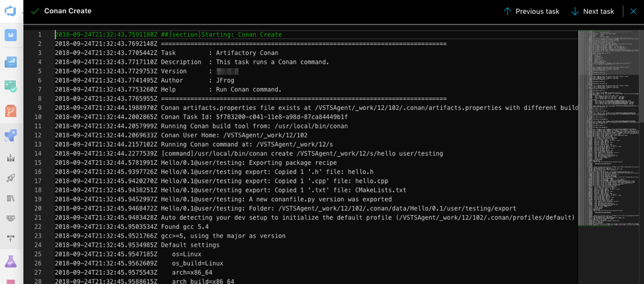Click the green success checkmark beside Conan Create
Screen dimensions: 644x284
pos(34,11)
